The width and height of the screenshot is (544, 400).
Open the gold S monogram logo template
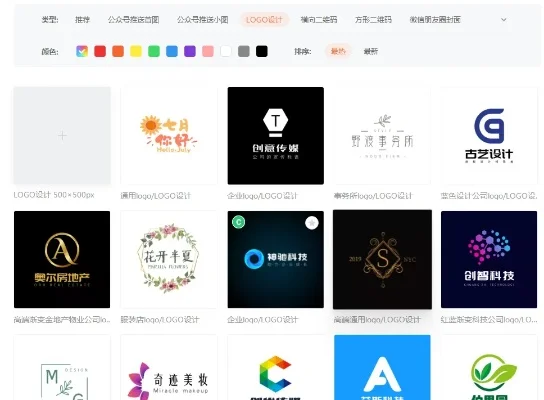tap(382, 259)
